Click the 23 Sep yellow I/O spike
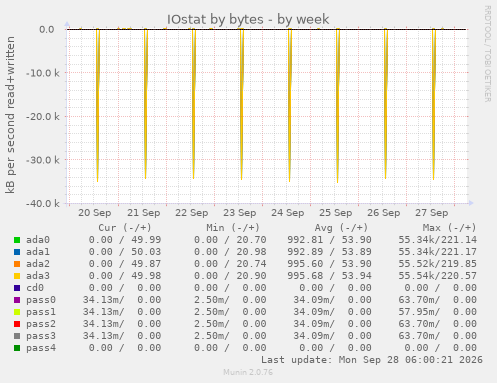Viewport: 497px width, 383px height. click(242, 104)
